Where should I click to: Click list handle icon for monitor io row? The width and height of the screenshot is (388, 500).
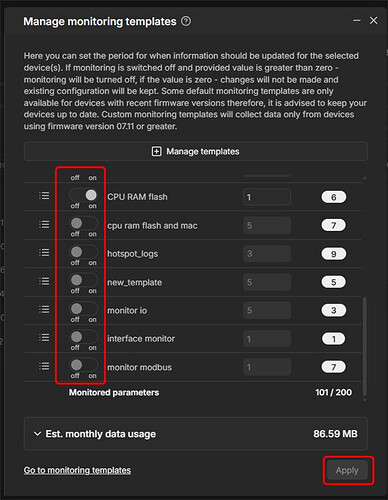click(44, 310)
